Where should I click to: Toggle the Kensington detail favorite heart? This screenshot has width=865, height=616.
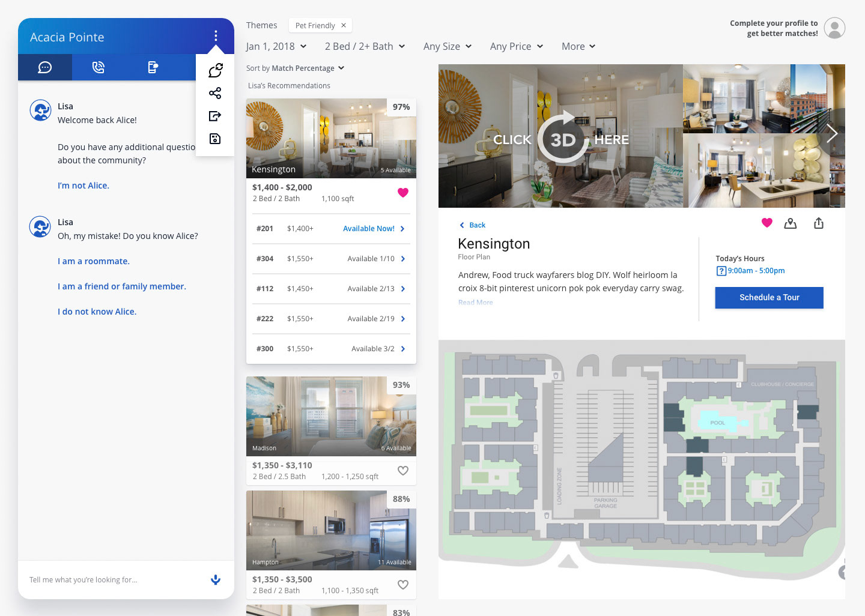[x=766, y=223]
